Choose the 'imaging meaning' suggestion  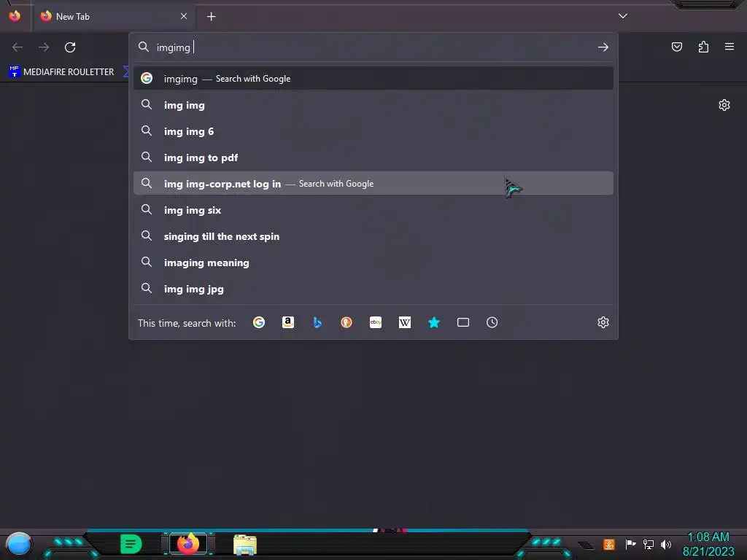click(x=373, y=262)
